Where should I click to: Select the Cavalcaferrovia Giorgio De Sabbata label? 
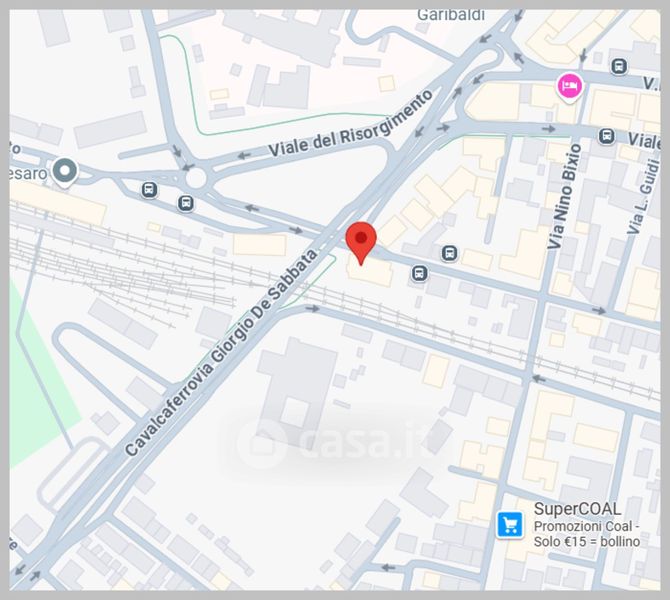click(x=221, y=352)
